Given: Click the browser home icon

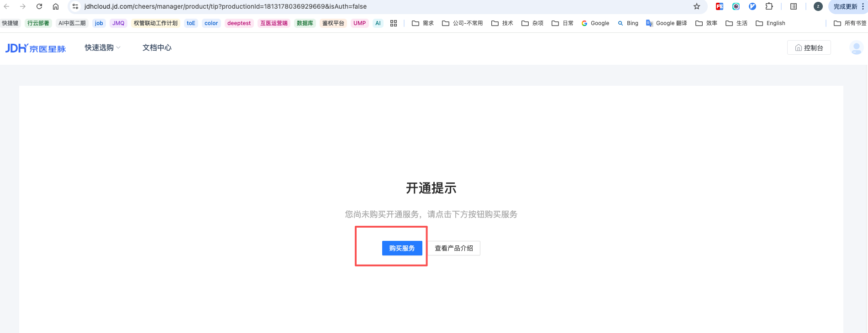Looking at the screenshot, I should 56,6.
